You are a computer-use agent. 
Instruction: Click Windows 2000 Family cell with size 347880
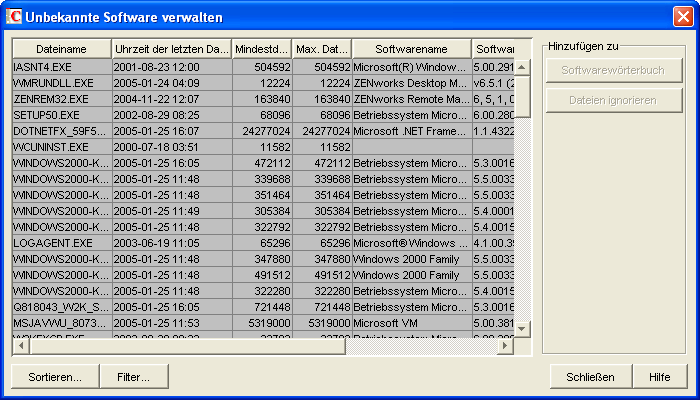click(412, 259)
